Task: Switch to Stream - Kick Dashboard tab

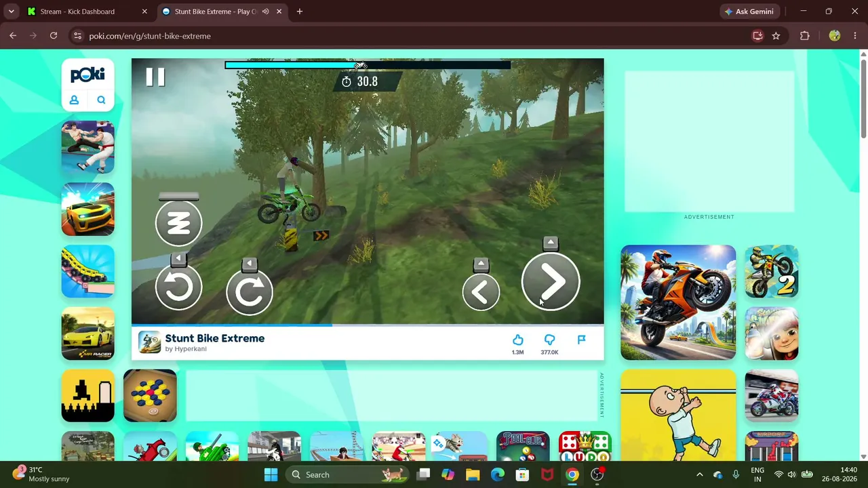Action: 87,12
